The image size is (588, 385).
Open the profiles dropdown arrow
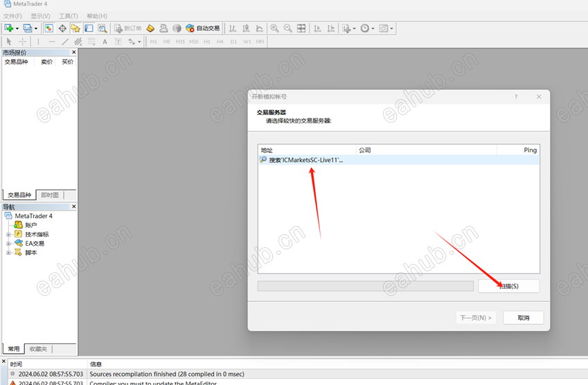point(36,28)
